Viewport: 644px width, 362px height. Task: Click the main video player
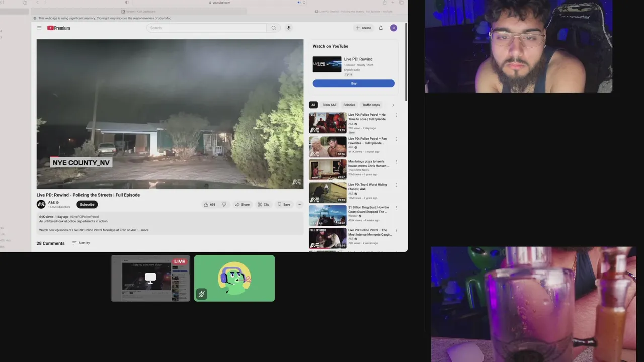[x=170, y=114]
